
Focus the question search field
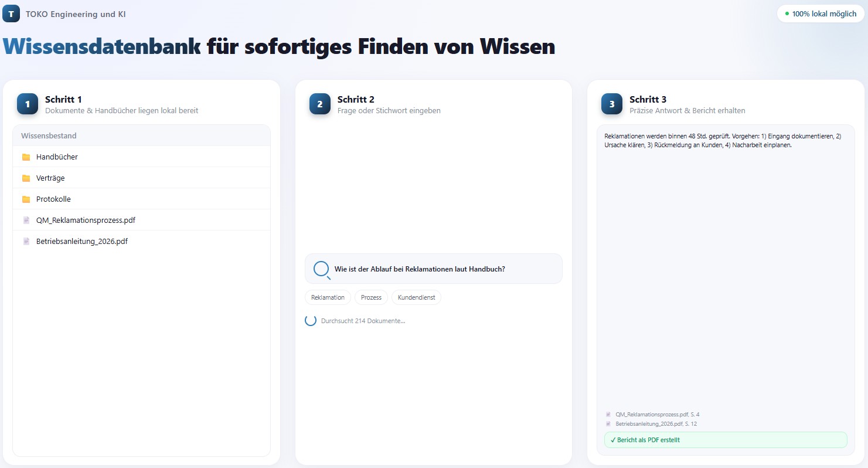click(433, 269)
